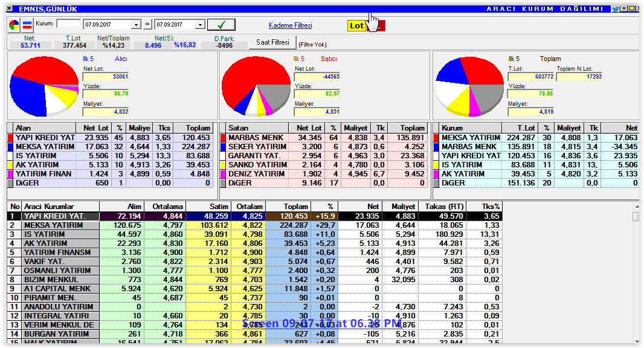644x348 pixels.
Task: Select the OSMANLI YATIRIM row
Action: [255, 270]
